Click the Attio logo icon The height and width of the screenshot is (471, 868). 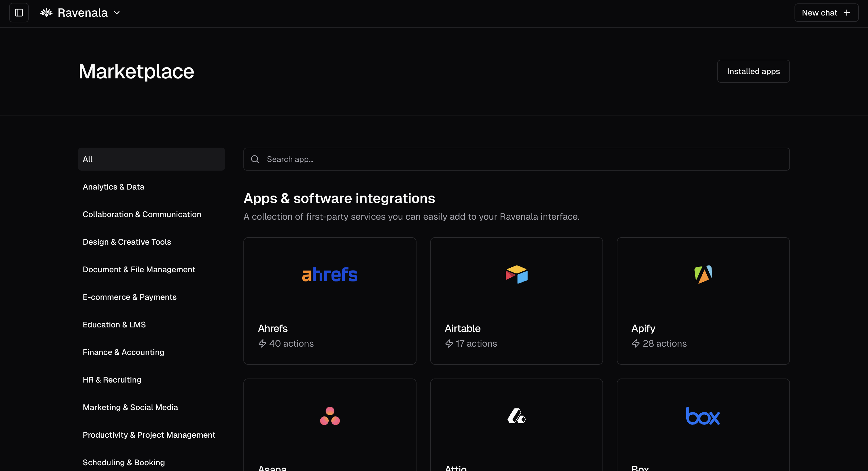517,416
